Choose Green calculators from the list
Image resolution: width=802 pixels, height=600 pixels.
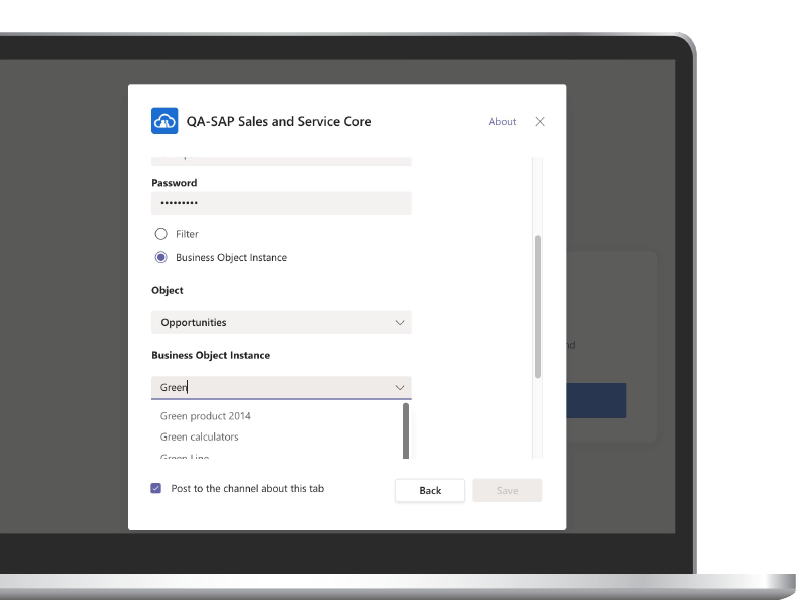pos(199,437)
